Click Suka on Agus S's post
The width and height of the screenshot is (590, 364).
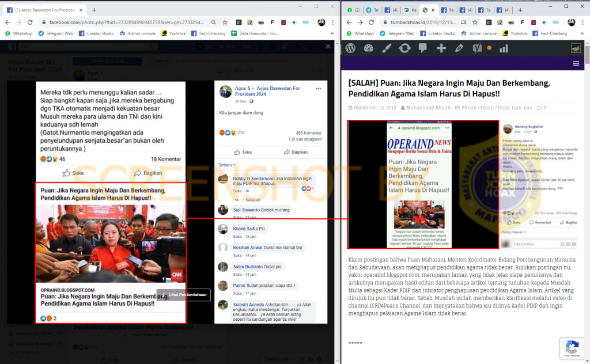[x=243, y=152]
